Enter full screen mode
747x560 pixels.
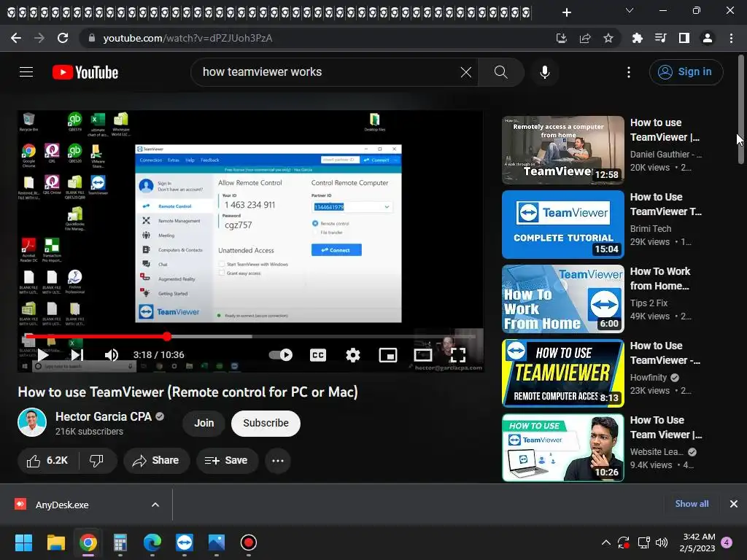(x=458, y=355)
